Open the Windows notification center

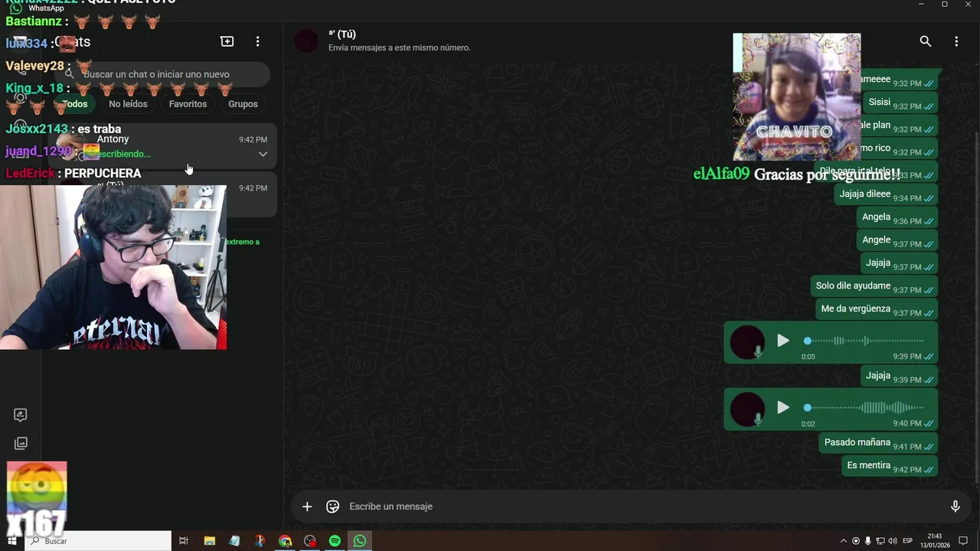point(963,541)
